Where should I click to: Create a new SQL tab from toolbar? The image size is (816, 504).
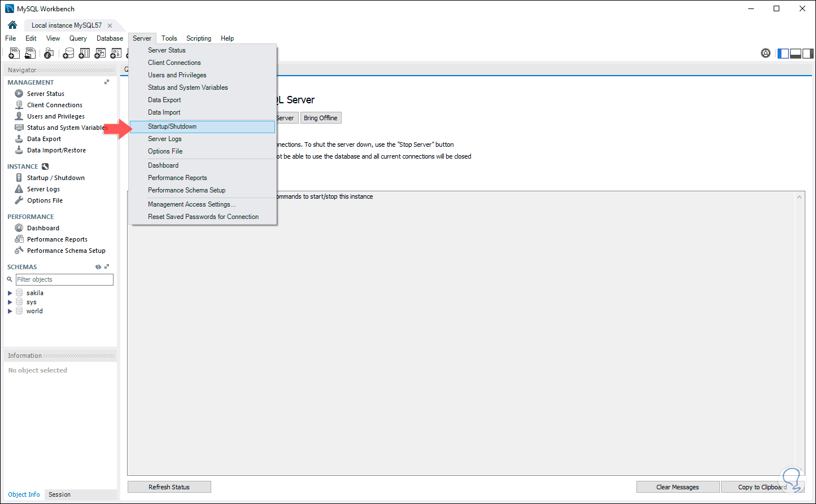click(x=14, y=53)
